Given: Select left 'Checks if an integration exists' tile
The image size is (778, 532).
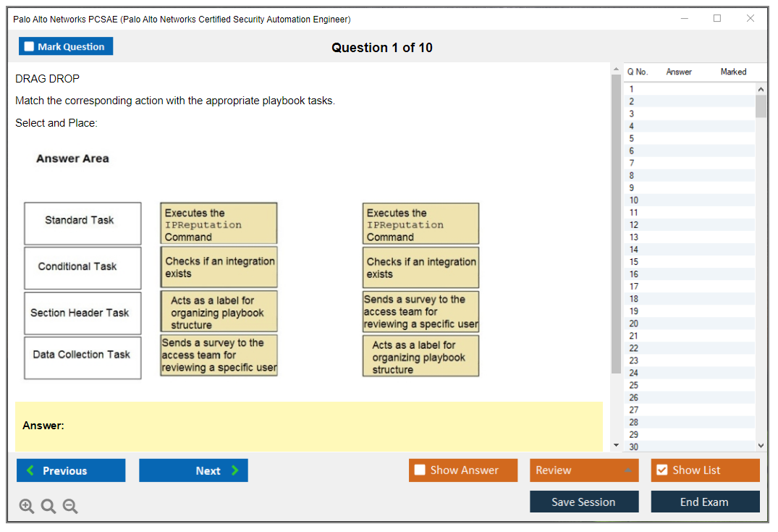Looking at the screenshot, I should click(x=219, y=267).
